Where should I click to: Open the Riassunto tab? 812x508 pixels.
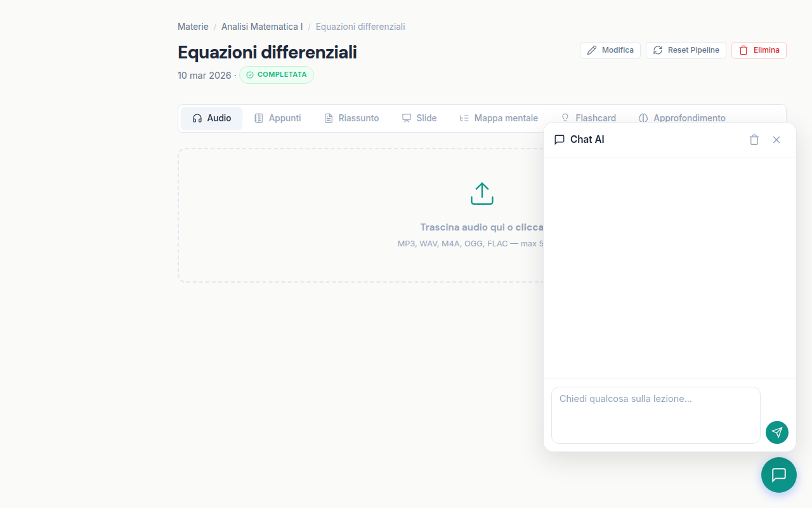click(x=351, y=118)
